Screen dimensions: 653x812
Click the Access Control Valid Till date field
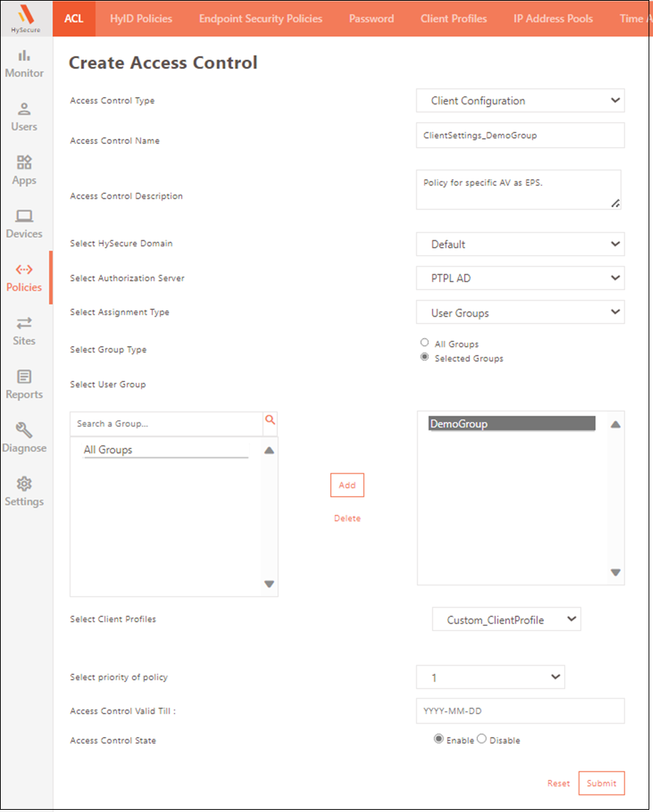[x=520, y=711]
